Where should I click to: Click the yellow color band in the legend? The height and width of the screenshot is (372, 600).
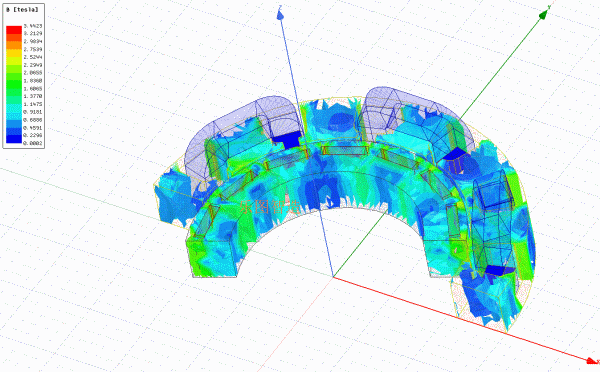pyautogui.click(x=14, y=60)
